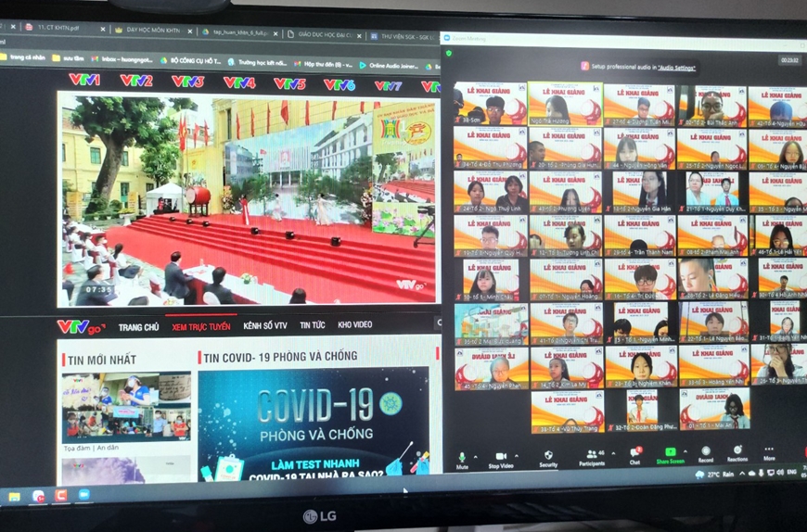The width and height of the screenshot is (807, 532).
Task: Stop Video in the Zoom toolbar
Action: (x=500, y=460)
